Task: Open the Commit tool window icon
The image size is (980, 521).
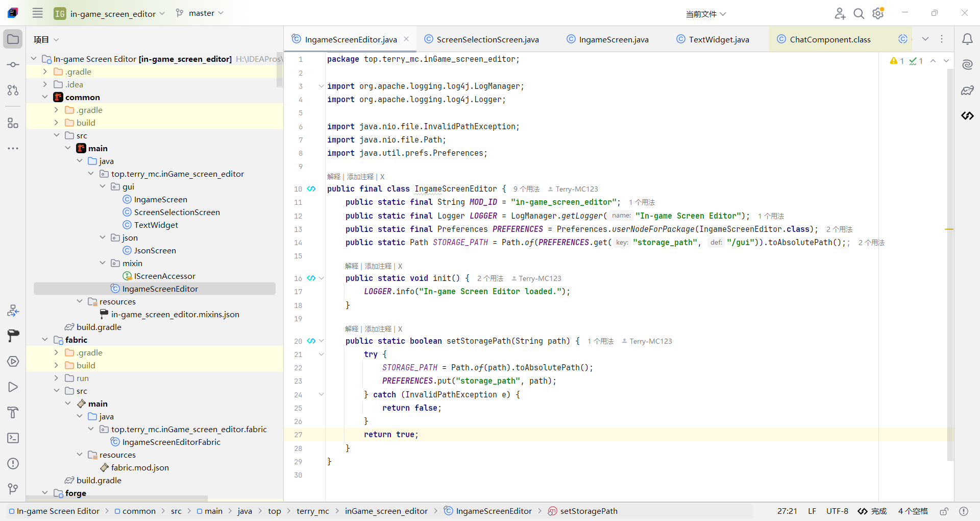Action: 13,65
